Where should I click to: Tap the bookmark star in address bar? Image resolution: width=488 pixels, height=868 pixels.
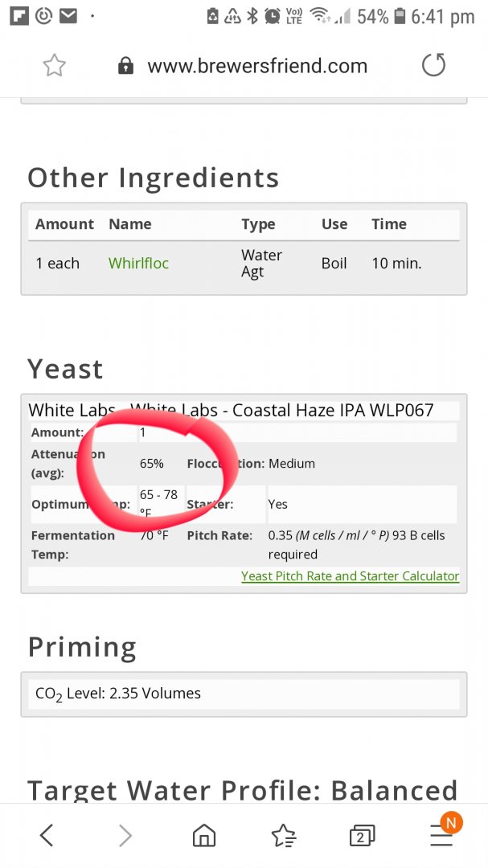click(54, 65)
